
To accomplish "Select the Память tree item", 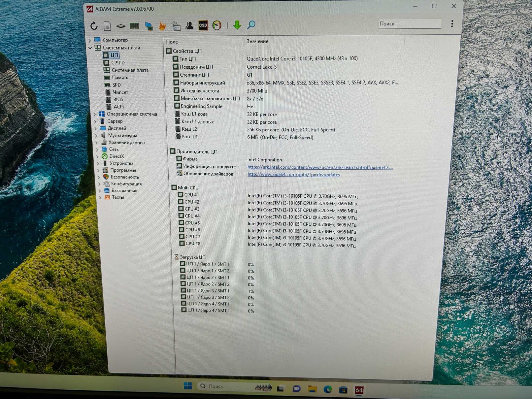I will tap(116, 78).
